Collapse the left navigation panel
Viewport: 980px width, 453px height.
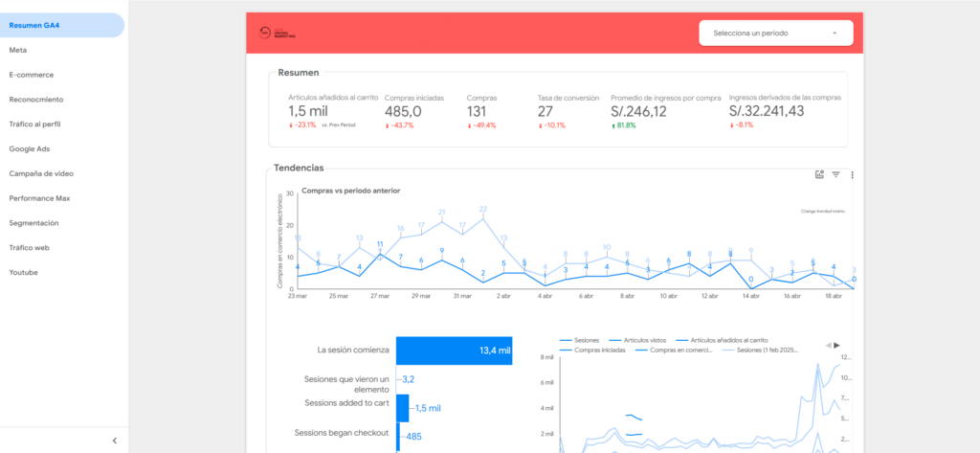(x=114, y=441)
